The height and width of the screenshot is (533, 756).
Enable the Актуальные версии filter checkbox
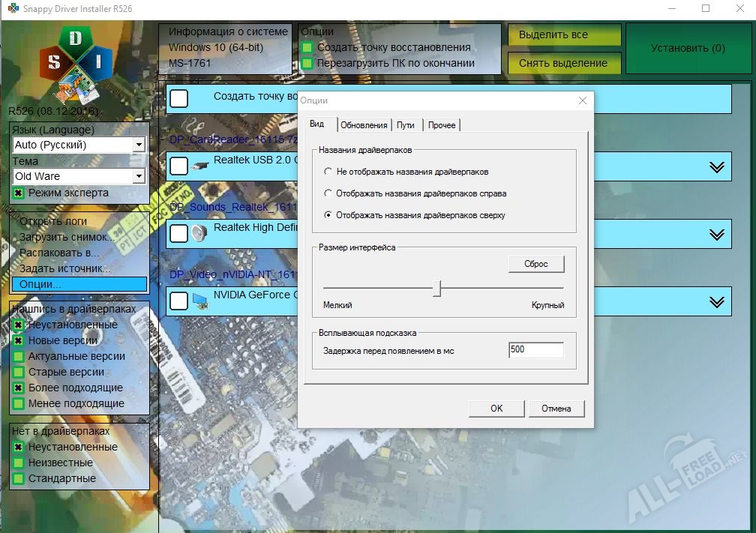point(19,356)
